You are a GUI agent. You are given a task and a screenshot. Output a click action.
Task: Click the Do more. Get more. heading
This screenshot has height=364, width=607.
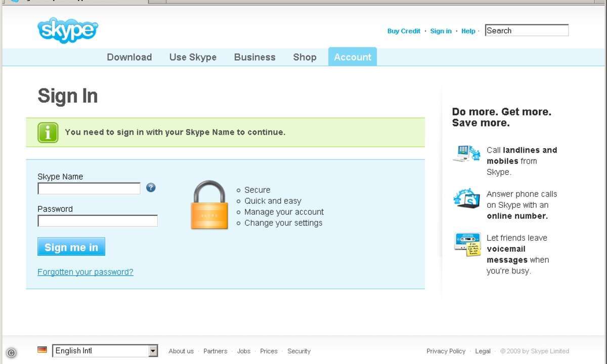502,117
